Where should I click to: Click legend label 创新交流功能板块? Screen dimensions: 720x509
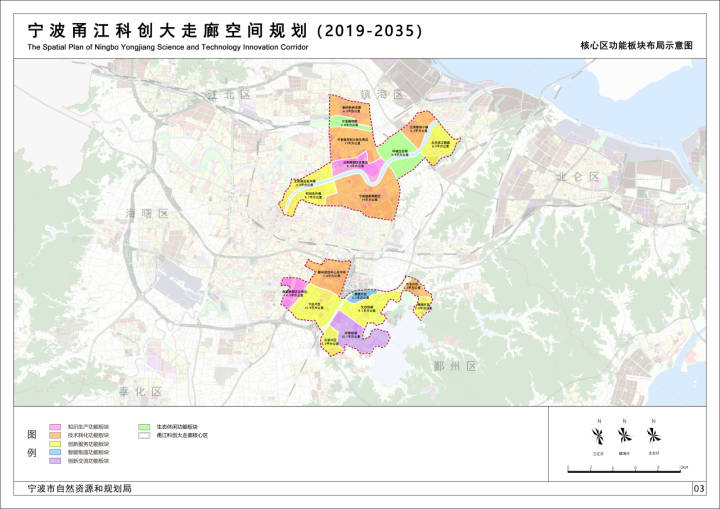coord(88,460)
